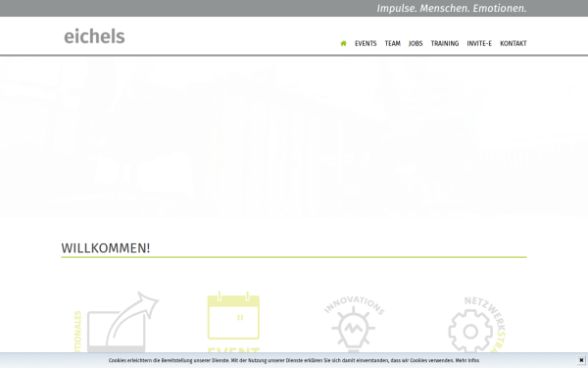Open the KONTAKT page
The width and height of the screenshot is (588, 368).
[x=514, y=43]
